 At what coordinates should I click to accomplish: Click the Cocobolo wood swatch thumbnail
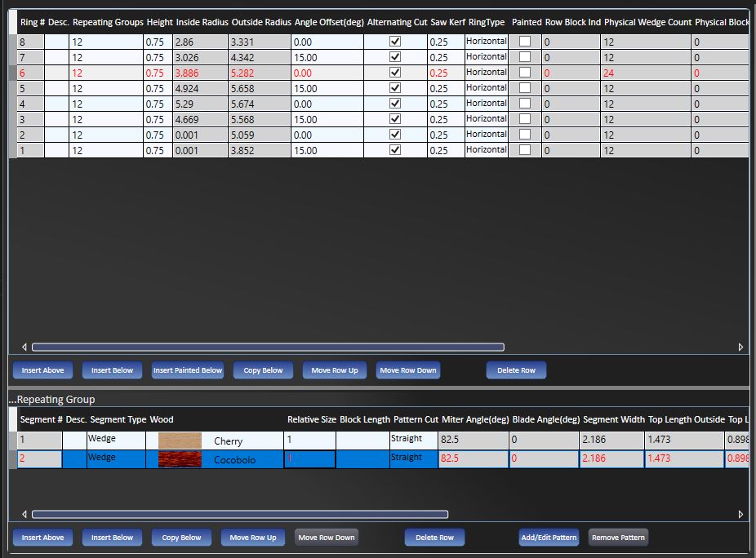pyautogui.click(x=179, y=459)
